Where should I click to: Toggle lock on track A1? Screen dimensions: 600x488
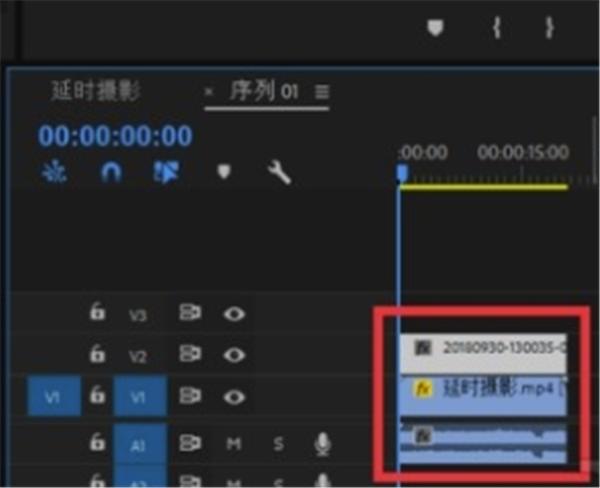point(97,442)
